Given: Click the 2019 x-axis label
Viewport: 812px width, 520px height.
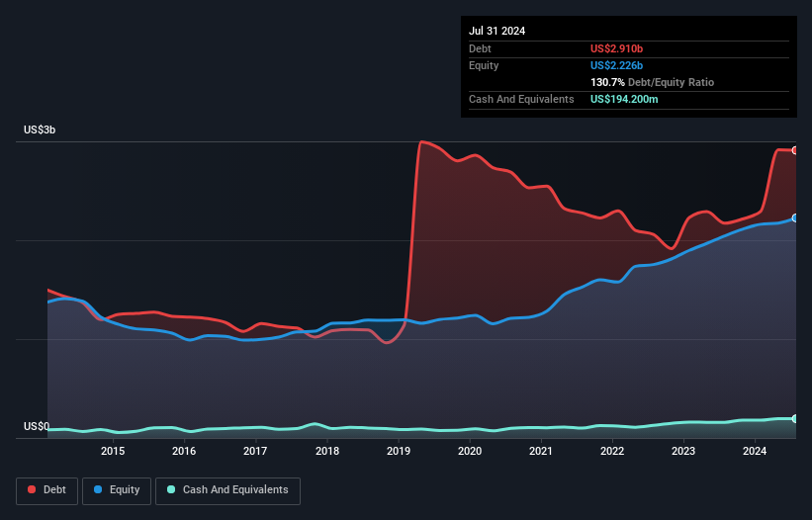Looking at the screenshot, I should [x=399, y=451].
